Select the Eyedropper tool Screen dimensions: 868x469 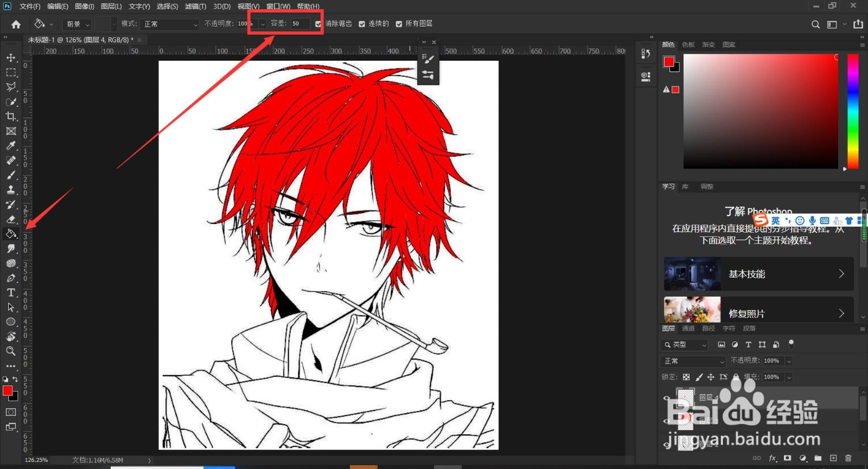point(11,145)
